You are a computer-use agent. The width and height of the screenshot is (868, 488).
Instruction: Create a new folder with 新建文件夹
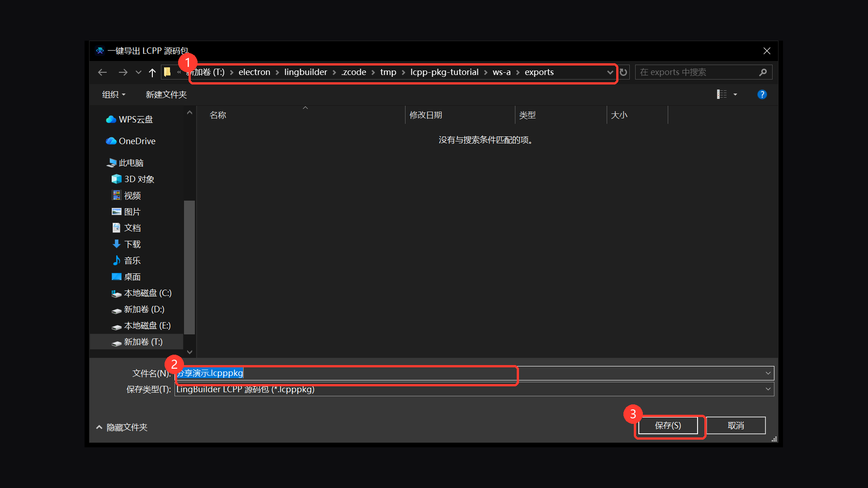[166, 94]
